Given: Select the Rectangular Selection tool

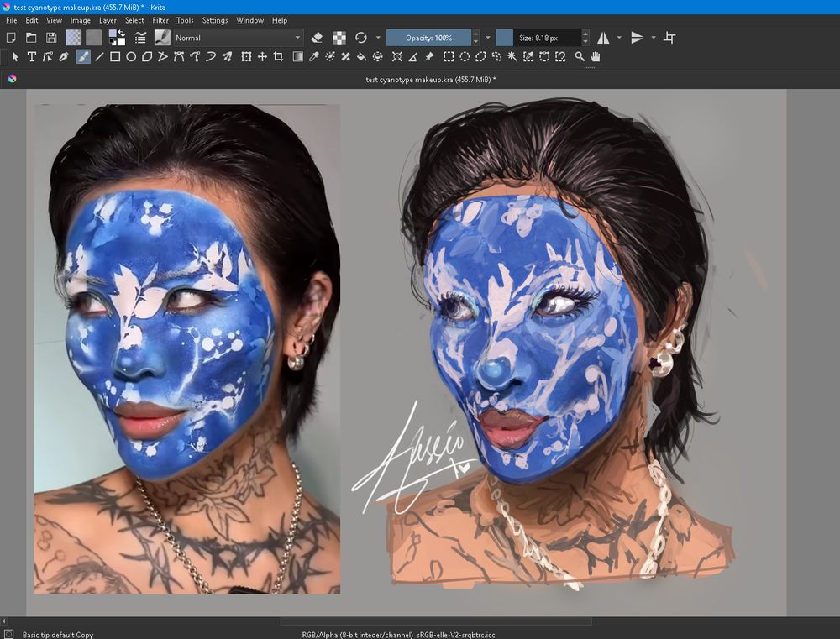Looking at the screenshot, I should pos(449,57).
